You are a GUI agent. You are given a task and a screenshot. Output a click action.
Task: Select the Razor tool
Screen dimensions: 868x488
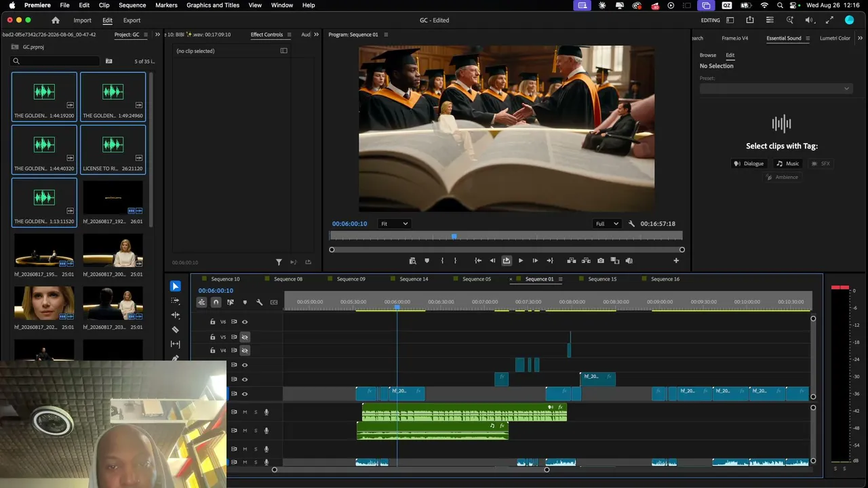[x=176, y=329]
